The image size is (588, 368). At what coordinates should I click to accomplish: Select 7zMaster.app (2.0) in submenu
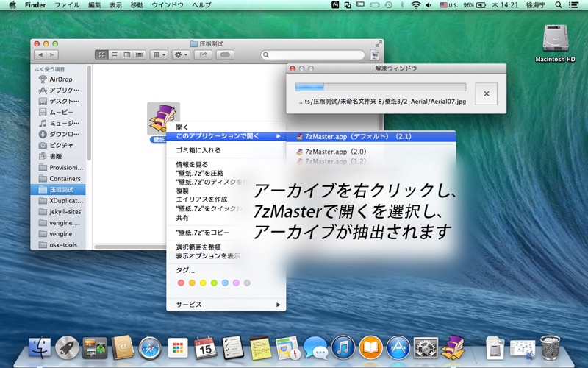tap(371, 152)
